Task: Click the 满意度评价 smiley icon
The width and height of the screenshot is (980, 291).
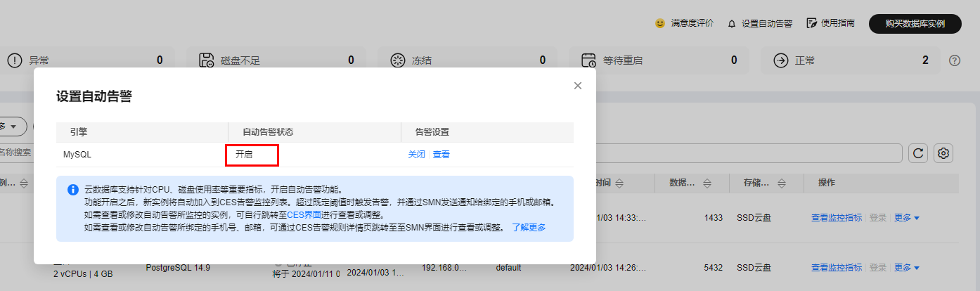Action: [659, 23]
